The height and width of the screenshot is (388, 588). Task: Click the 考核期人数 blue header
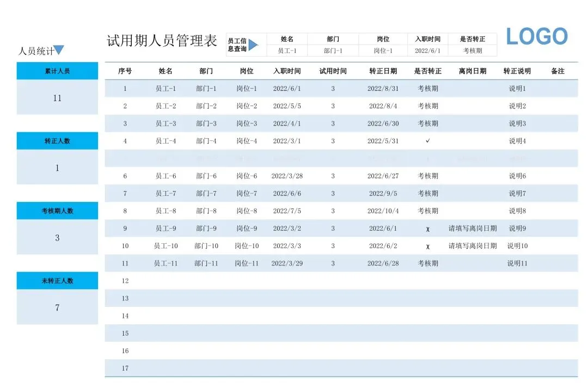57,211
